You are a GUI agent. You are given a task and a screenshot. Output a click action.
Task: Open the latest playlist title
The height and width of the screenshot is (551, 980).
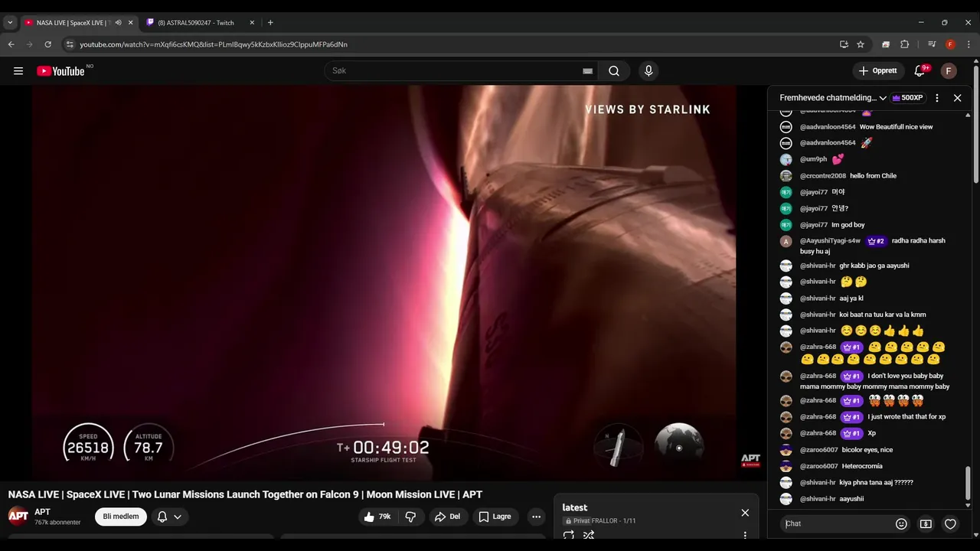click(x=575, y=507)
